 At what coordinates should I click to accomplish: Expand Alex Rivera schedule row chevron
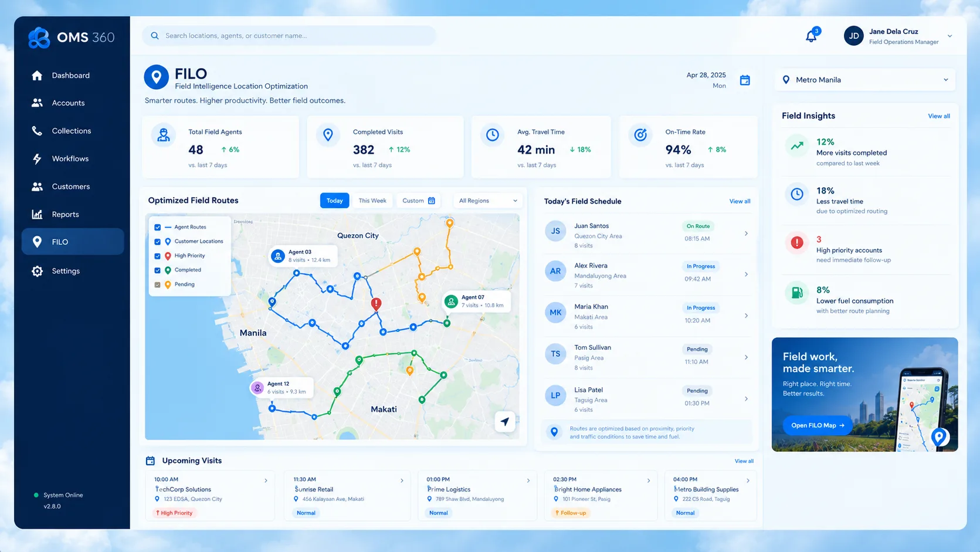coord(746,274)
